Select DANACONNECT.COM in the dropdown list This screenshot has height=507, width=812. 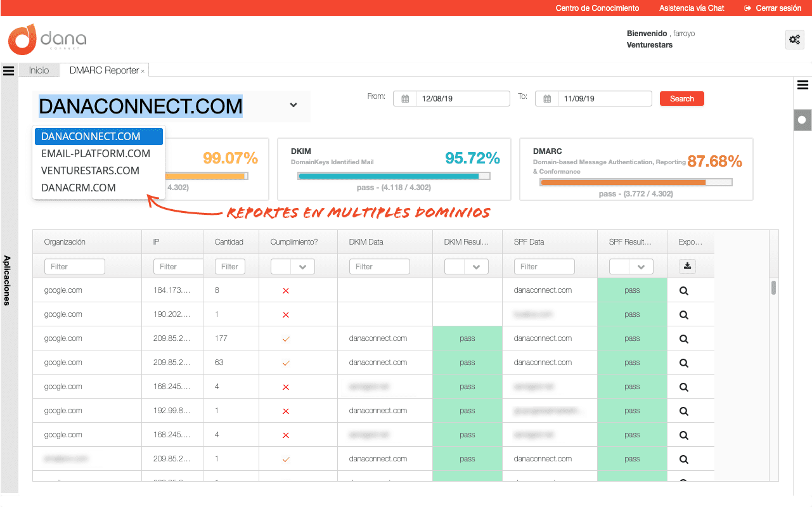point(99,136)
